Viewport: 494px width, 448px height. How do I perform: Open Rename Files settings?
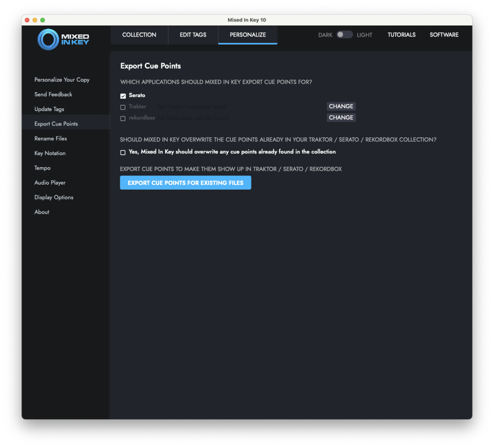point(51,139)
